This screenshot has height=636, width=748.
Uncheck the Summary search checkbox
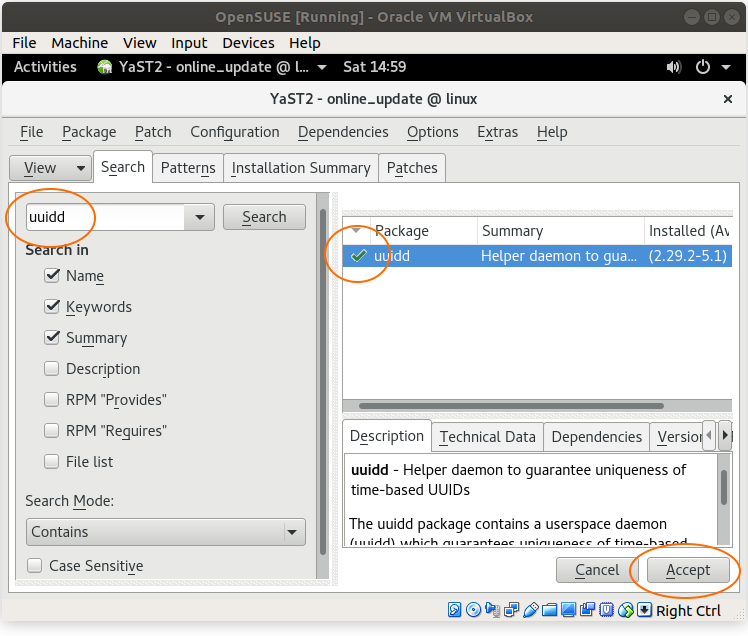(x=52, y=337)
